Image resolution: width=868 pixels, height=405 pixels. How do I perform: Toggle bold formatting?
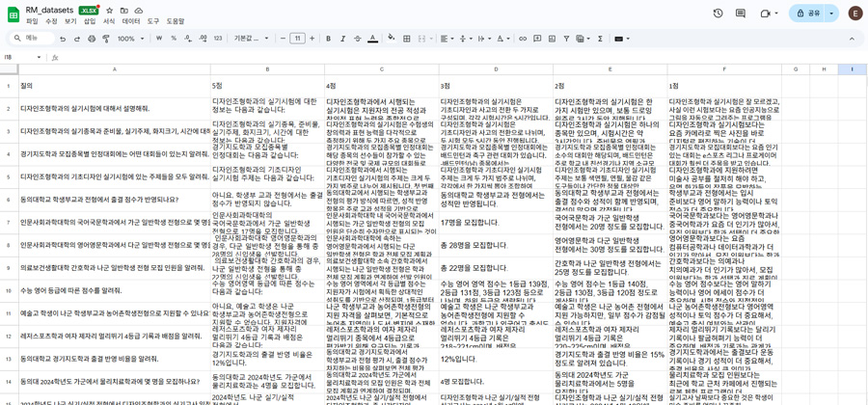pyautogui.click(x=328, y=39)
